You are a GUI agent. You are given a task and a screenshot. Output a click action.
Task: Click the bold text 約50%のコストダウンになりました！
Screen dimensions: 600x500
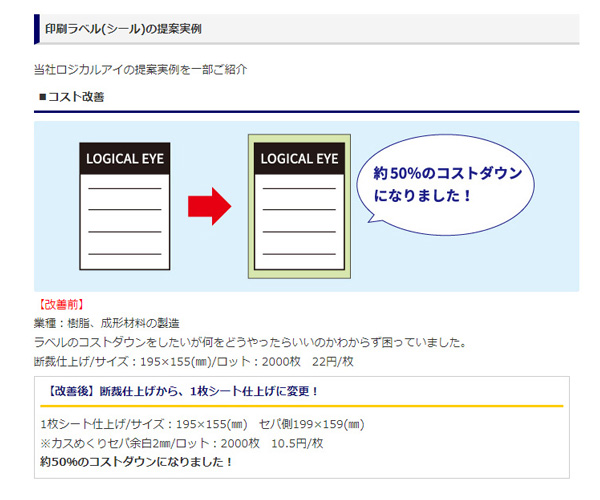coord(136,462)
